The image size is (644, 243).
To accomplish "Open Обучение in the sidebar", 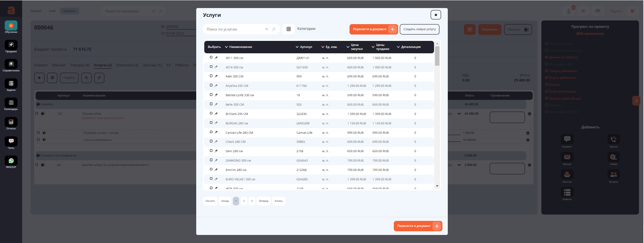I will pos(11,26).
